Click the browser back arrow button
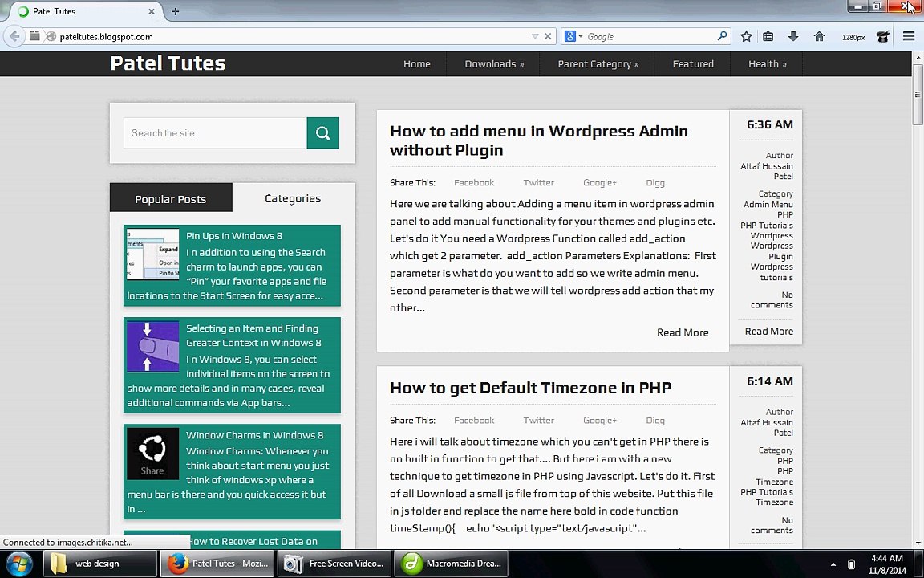 (x=14, y=36)
